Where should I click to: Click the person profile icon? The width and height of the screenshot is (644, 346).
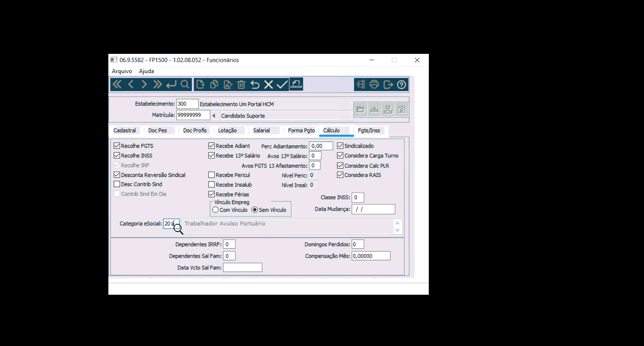pyautogui.click(x=388, y=110)
